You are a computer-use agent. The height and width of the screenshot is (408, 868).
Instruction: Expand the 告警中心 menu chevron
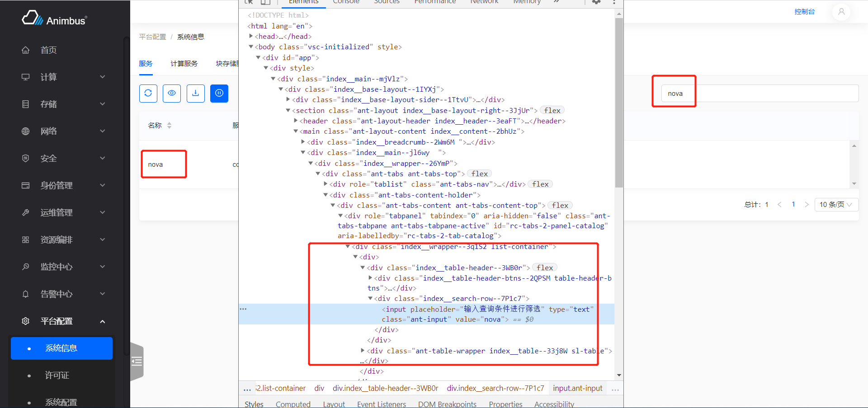click(x=103, y=294)
